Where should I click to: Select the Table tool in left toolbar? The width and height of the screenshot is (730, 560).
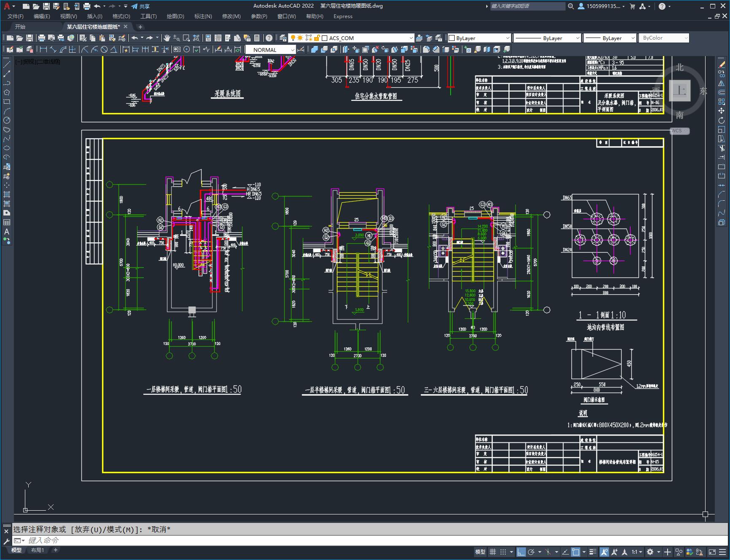(x=7, y=222)
